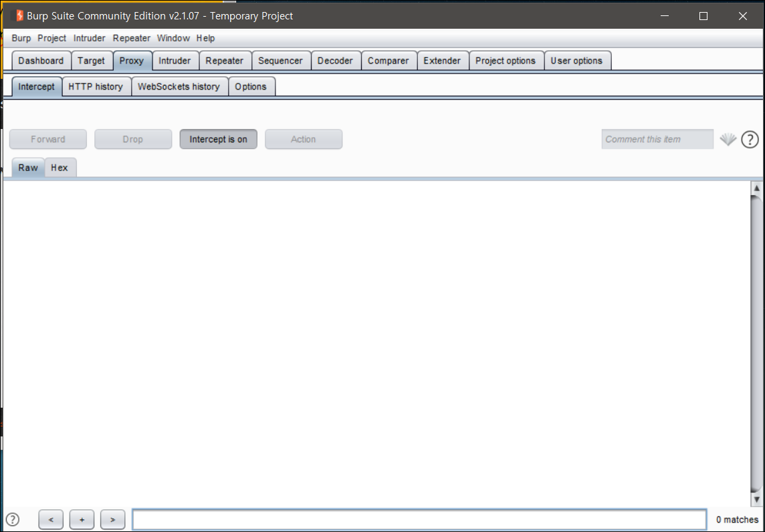Viewport: 765px width, 532px height.
Task: Open help icon next to comment field
Action: [x=750, y=140]
